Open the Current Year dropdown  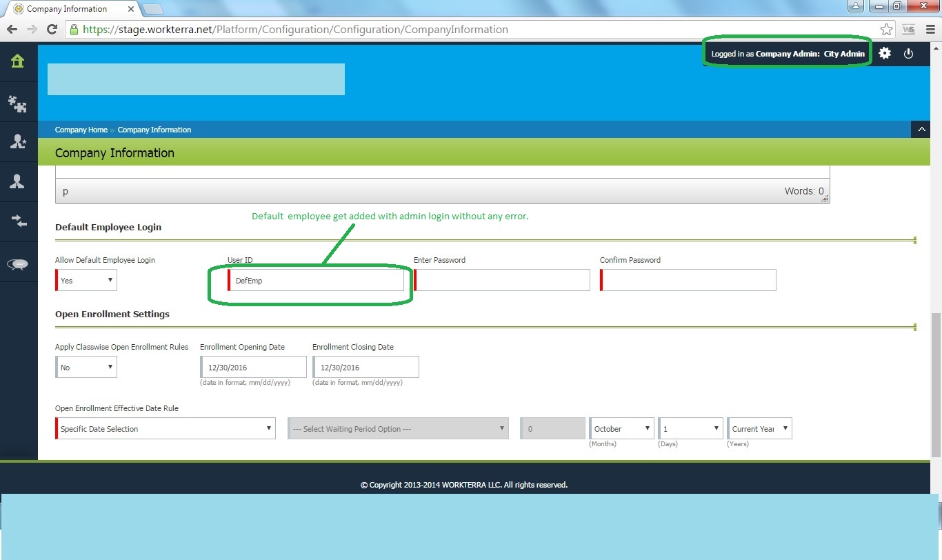(x=759, y=429)
